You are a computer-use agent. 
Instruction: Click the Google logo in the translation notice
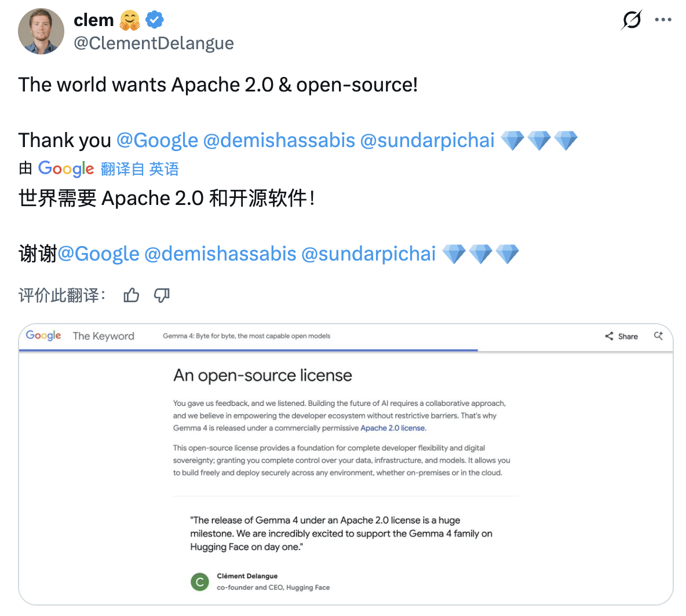[65, 168]
